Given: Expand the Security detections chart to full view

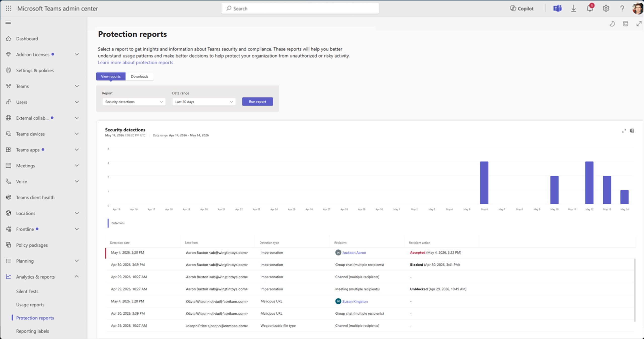Looking at the screenshot, I should click(x=624, y=131).
